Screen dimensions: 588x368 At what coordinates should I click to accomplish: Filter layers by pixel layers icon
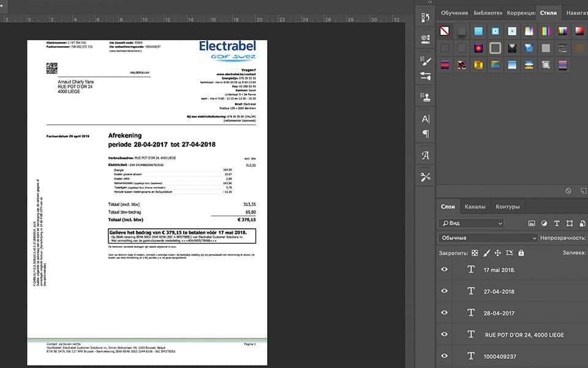click(532, 223)
